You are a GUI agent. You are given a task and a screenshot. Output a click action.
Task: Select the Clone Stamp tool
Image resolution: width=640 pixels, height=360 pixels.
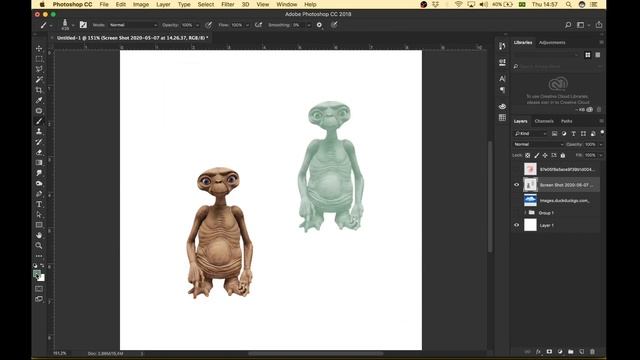(39, 131)
